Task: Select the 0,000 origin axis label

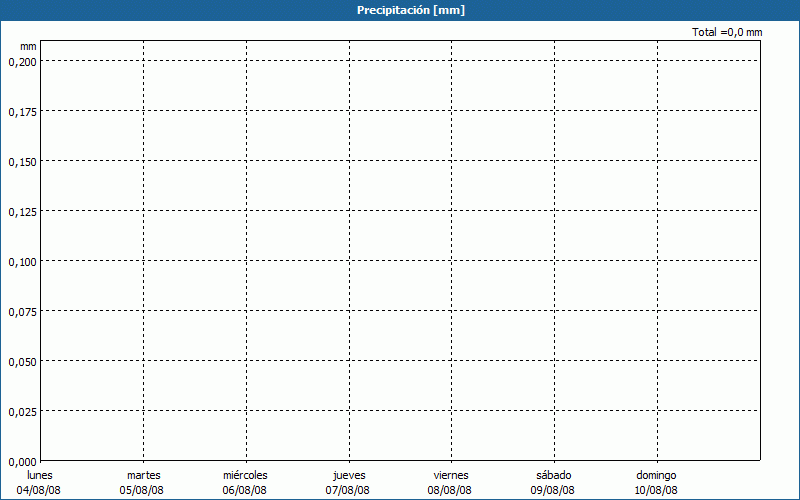Action: (22, 461)
